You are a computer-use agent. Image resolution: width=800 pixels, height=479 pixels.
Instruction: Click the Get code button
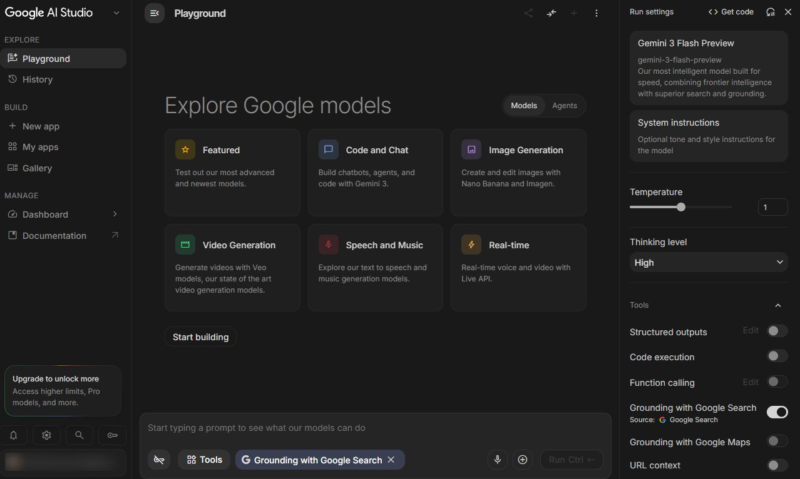click(x=731, y=12)
